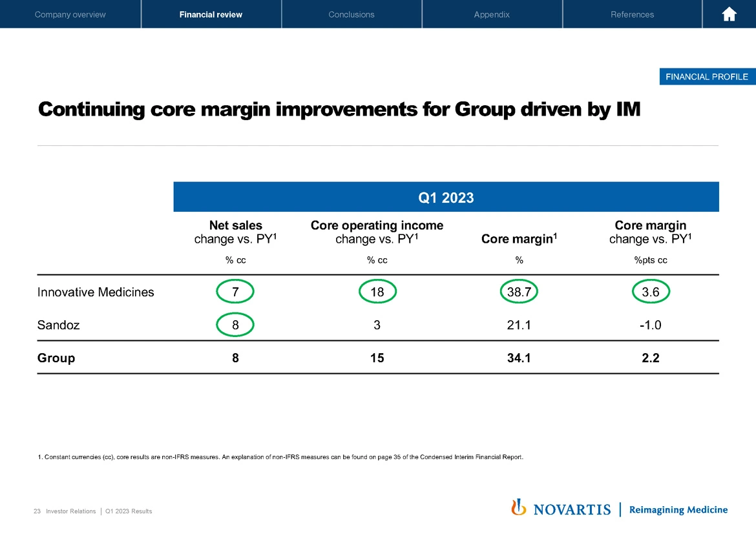The width and height of the screenshot is (756, 534).
Task: Click the Sandoz core margin change -1.0
Action: coord(651,325)
